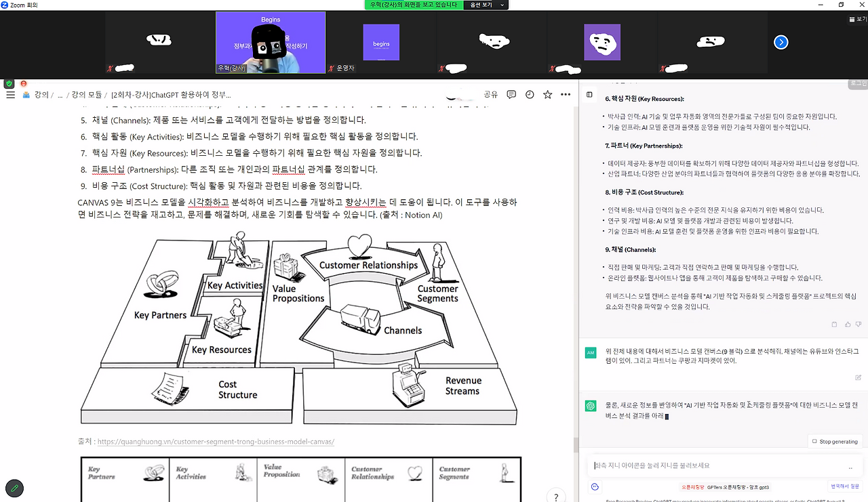Give thumbs up on the ChatGPT answer
868x502 pixels.
coord(846,324)
